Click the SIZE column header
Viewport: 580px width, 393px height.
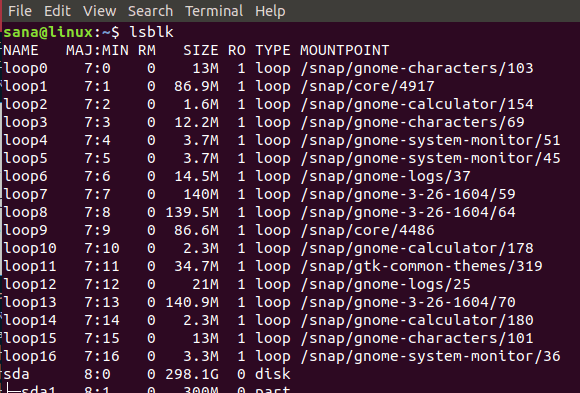(201, 50)
